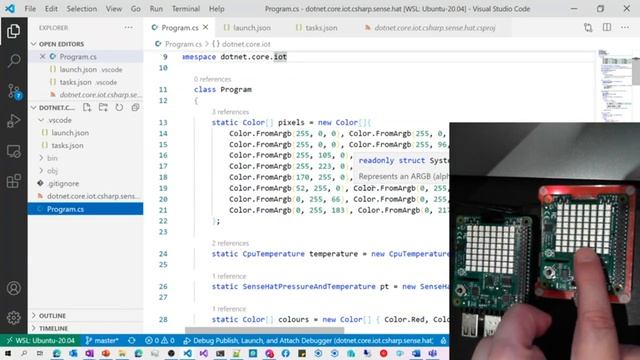Click the "3 references" code lens
640x360 pixels.
(x=230, y=112)
